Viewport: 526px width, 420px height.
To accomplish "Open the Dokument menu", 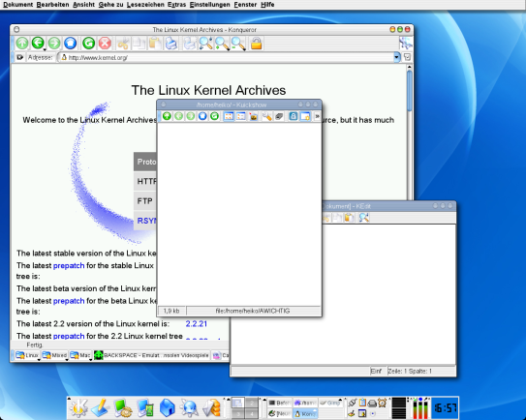I will click(18, 5).
